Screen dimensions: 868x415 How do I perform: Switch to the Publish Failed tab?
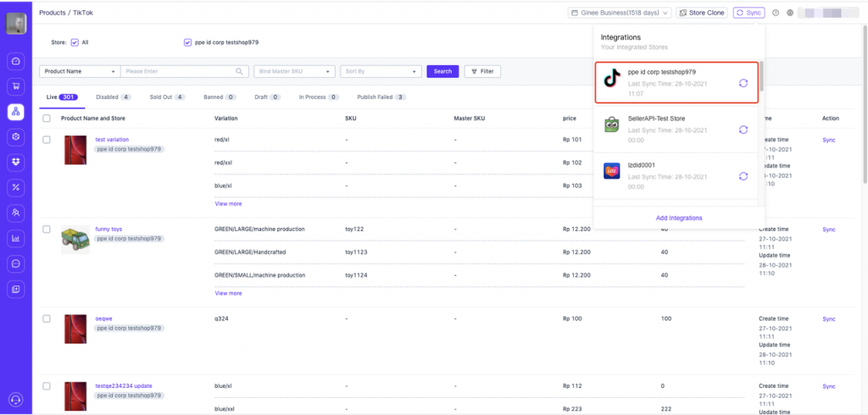pos(381,97)
